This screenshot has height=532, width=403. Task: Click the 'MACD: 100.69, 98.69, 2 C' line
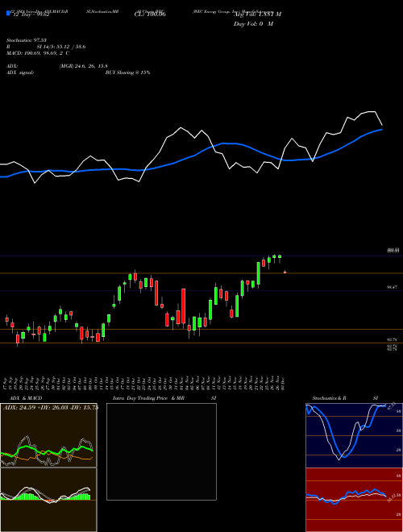38,53
